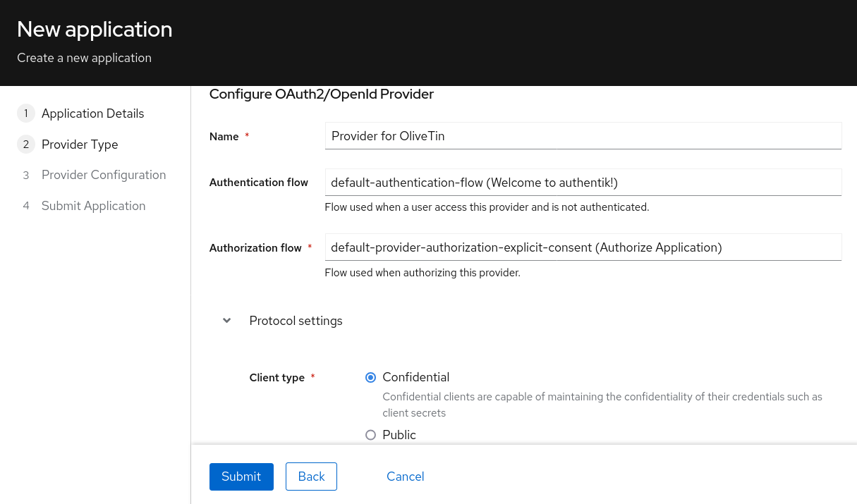Image resolution: width=857 pixels, height=504 pixels.
Task: Click the step 3 numbered circle icon
Action: (x=26, y=175)
